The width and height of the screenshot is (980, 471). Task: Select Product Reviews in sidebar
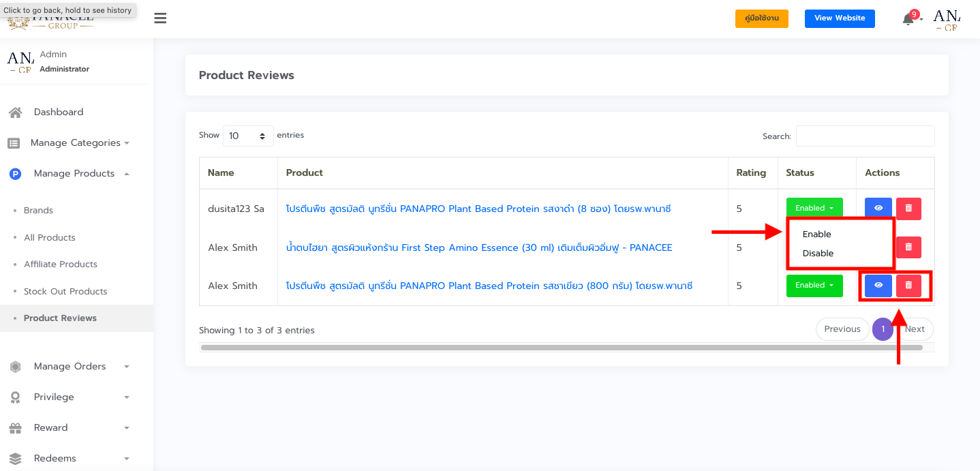[60, 318]
